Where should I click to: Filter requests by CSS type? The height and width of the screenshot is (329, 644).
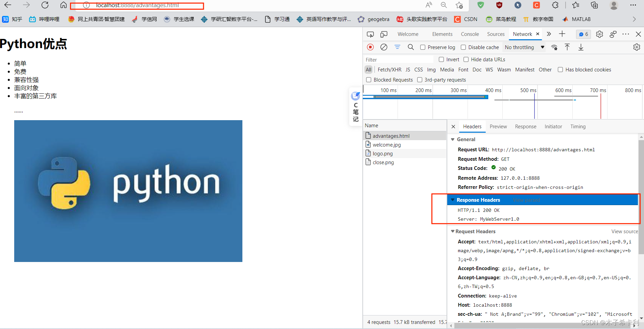(x=419, y=70)
